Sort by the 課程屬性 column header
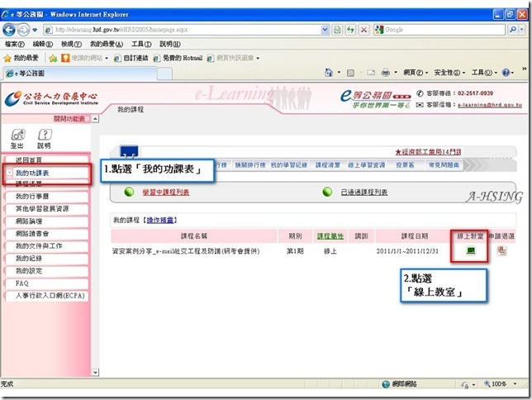Screen dimensions: 532x400 (x=330, y=236)
